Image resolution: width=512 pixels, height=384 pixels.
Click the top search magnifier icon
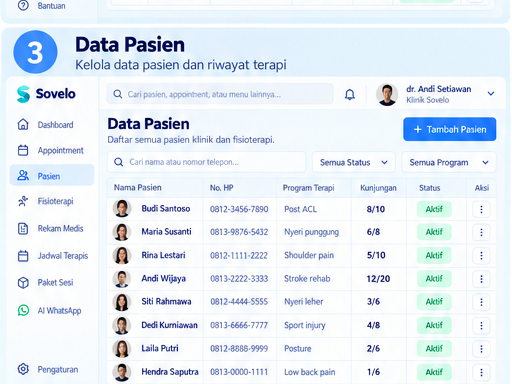tap(117, 94)
